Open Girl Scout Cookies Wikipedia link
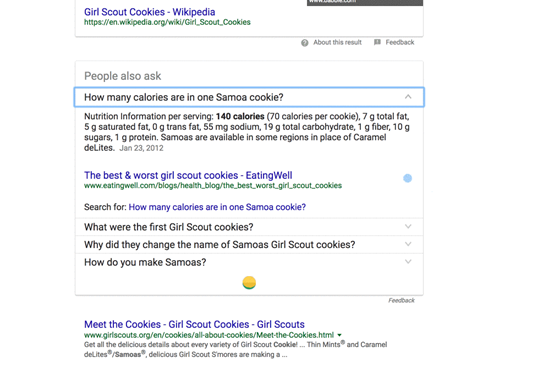 (149, 12)
